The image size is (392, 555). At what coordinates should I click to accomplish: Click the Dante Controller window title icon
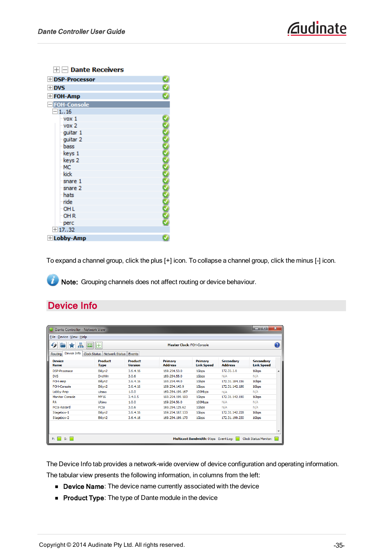coord(51,329)
